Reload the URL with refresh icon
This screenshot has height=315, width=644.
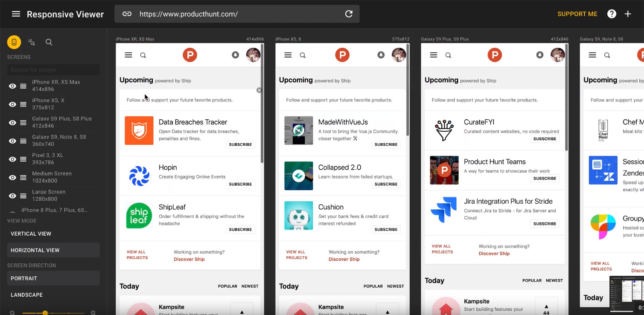point(349,14)
